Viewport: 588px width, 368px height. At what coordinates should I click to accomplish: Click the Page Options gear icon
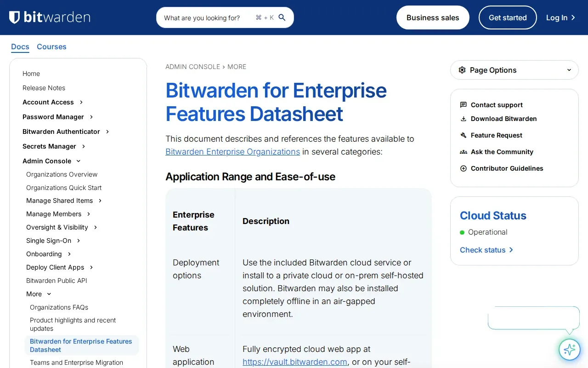(462, 70)
